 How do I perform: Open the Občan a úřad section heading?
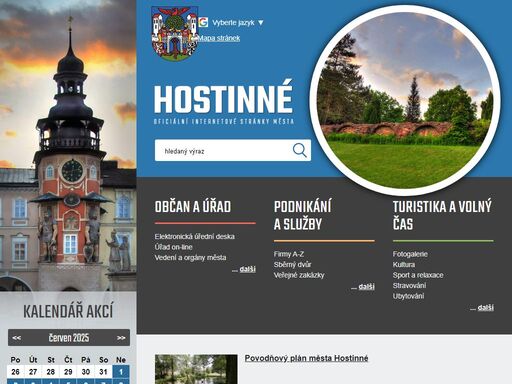(193, 207)
